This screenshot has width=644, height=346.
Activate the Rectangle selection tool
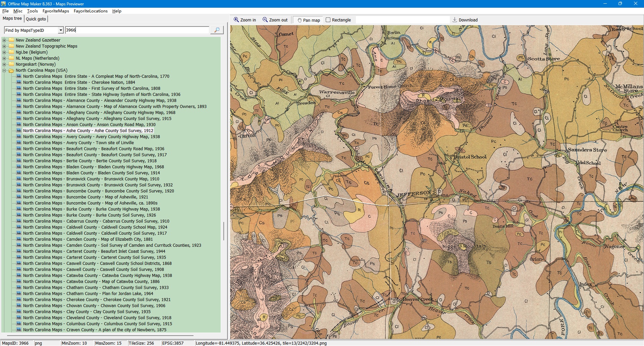pyautogui.click(x=328, y=20)
